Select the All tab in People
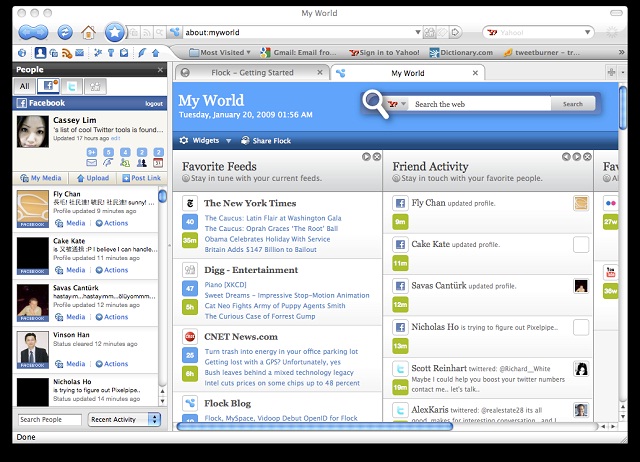640x462 pixels. (x=24, y=86)
